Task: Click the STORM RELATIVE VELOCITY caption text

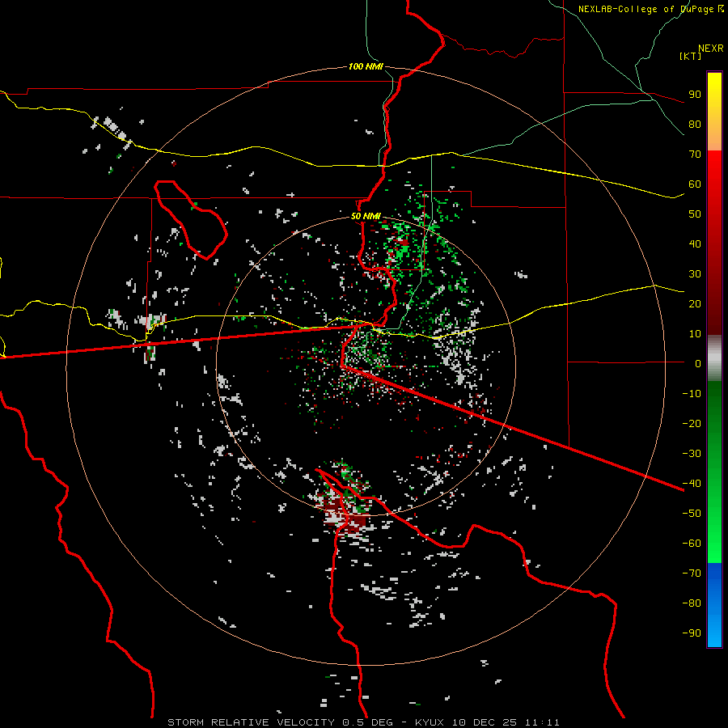Action: point(251,722)
